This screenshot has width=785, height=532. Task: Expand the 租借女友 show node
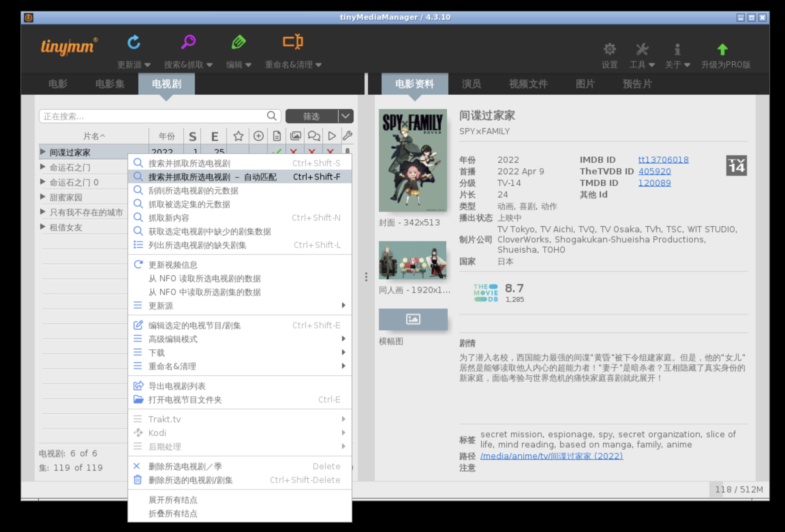coord(43,227)
